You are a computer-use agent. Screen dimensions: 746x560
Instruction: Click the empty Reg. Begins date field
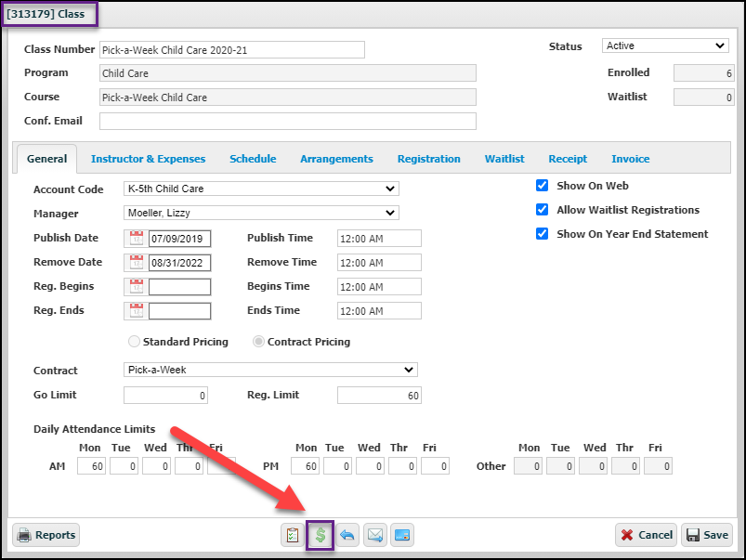point(180,287)
